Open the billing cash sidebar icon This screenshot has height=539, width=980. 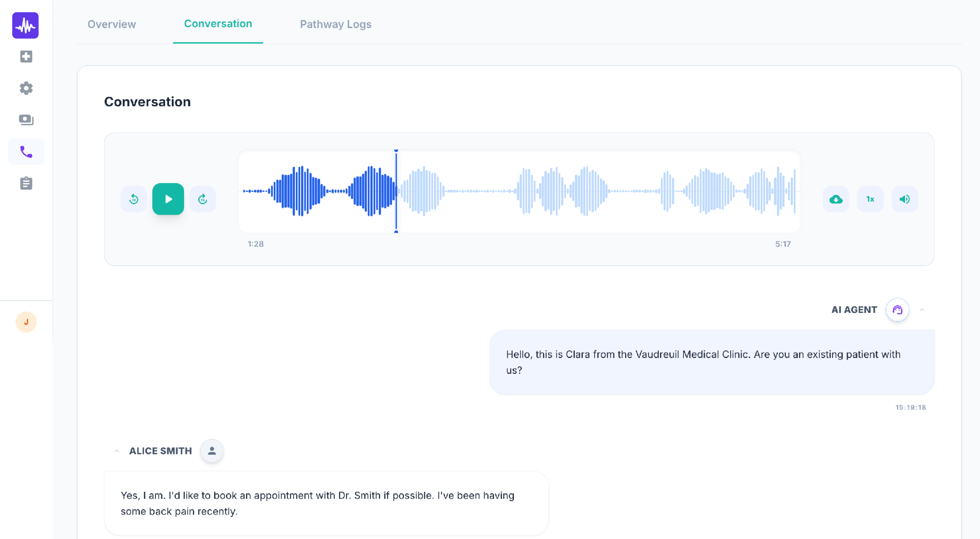(x=26, y=120)
